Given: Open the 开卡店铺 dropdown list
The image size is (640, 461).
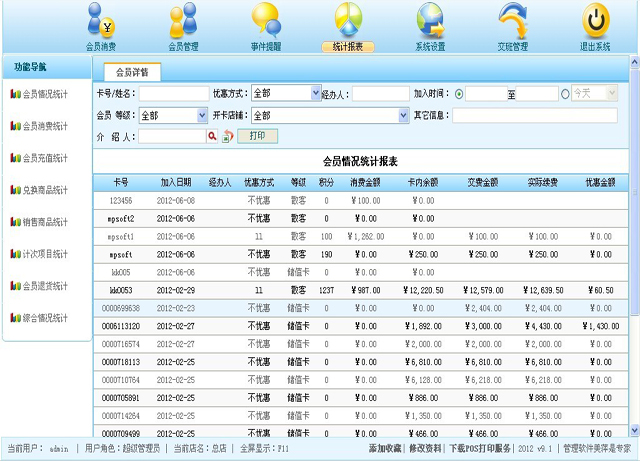Looking at the screenshot, I should point(402,115).
